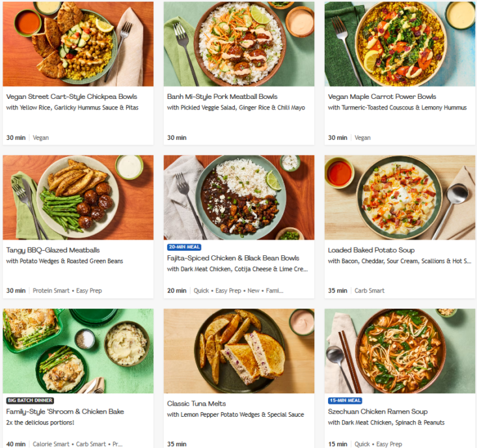Click the BIG BATCH DINNER badge
Image resolution: width=477 pixels, height=448 pixels.
click(x=30, y=400)
